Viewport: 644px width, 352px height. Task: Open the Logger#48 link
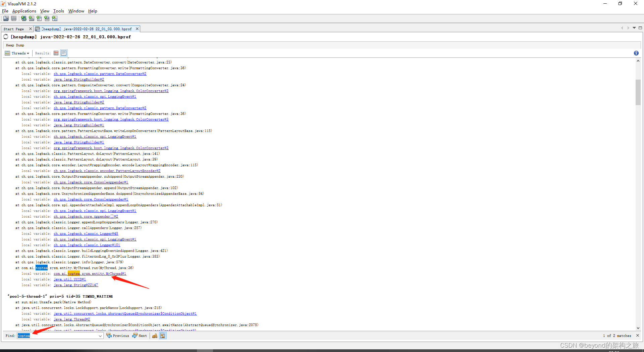point(86,234)
